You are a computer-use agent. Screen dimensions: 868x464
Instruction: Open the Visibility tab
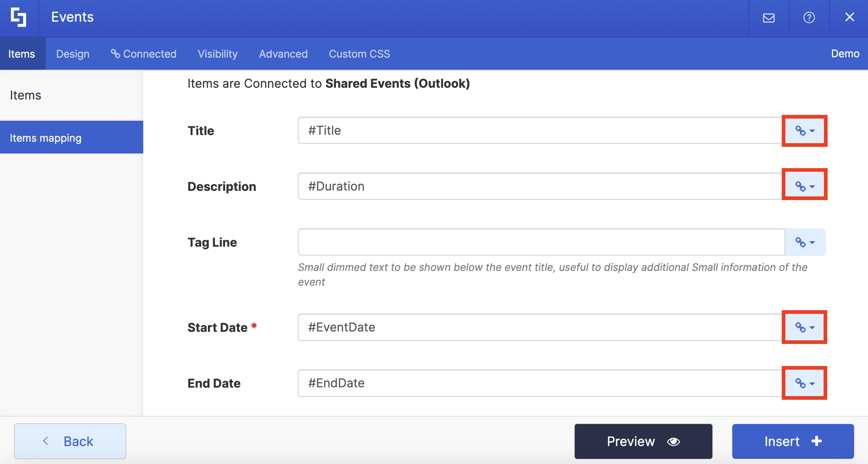pos(218,54)
